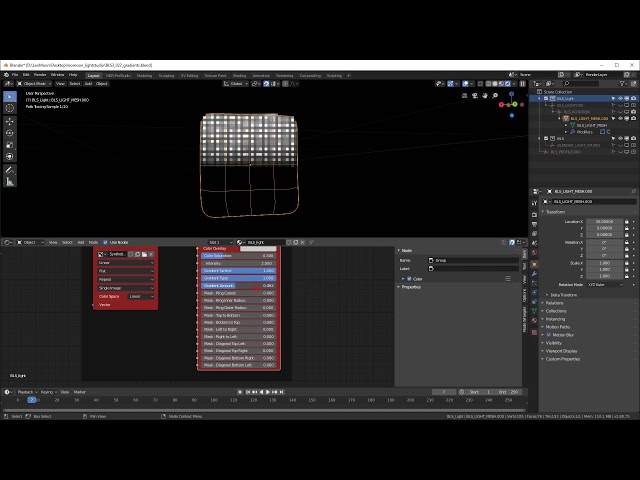Click the viewport Add menu button
640x480 pixels.
click(x=89, y=84)
